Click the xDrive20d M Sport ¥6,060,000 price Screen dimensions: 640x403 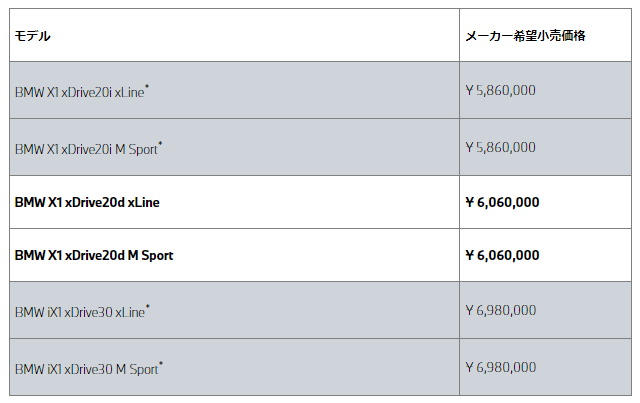pyautogui.click(x=502, y=255)
